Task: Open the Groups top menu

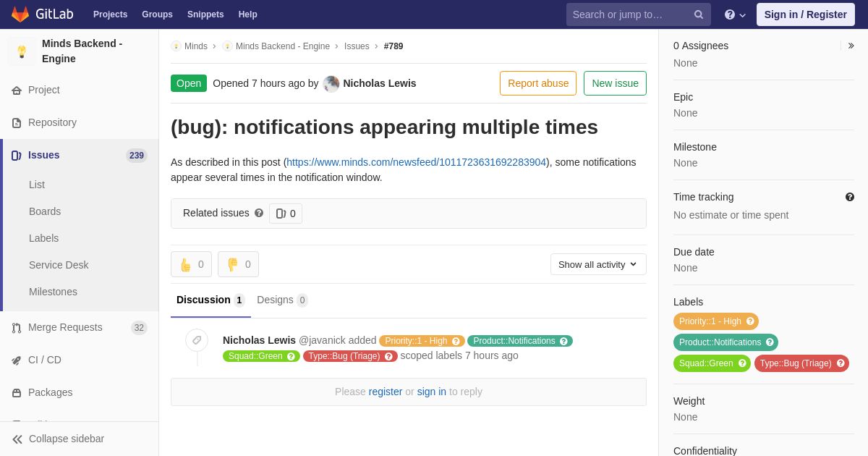Action: pyautogui.click(x=157, y=14)
